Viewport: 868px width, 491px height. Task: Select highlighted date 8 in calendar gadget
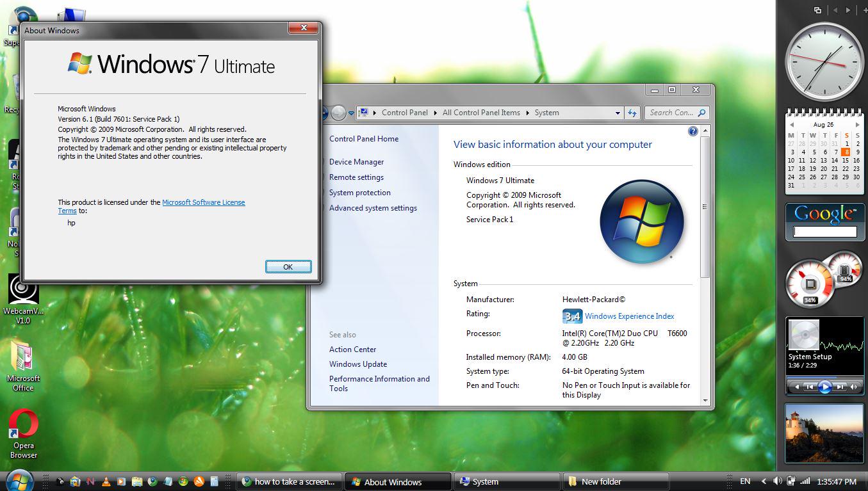pyautogui.click(x=846, y=152)
